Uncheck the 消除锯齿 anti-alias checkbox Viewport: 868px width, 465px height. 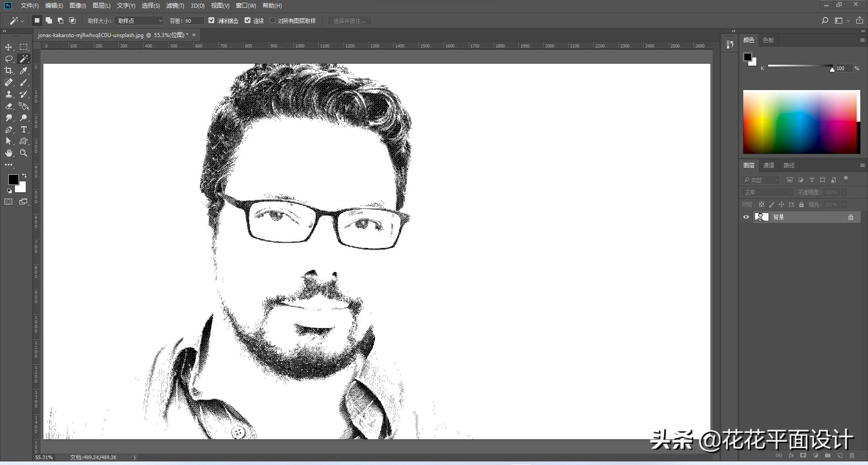click(x=211, y=20)
